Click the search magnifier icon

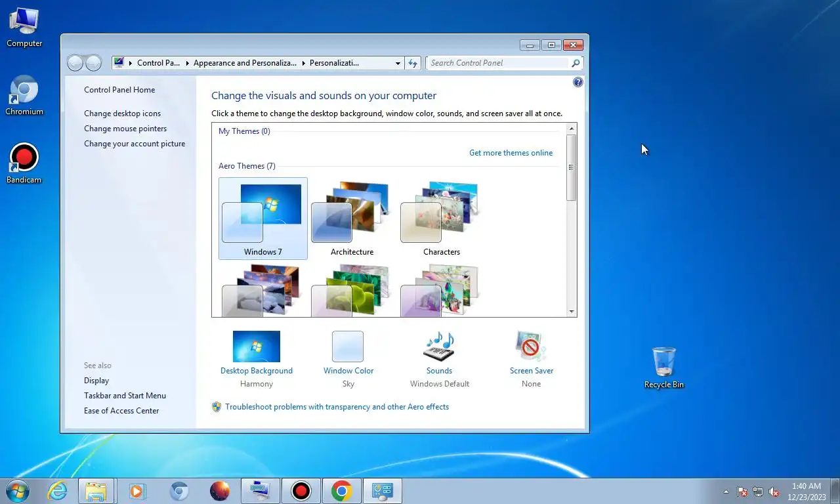(576, 63)
